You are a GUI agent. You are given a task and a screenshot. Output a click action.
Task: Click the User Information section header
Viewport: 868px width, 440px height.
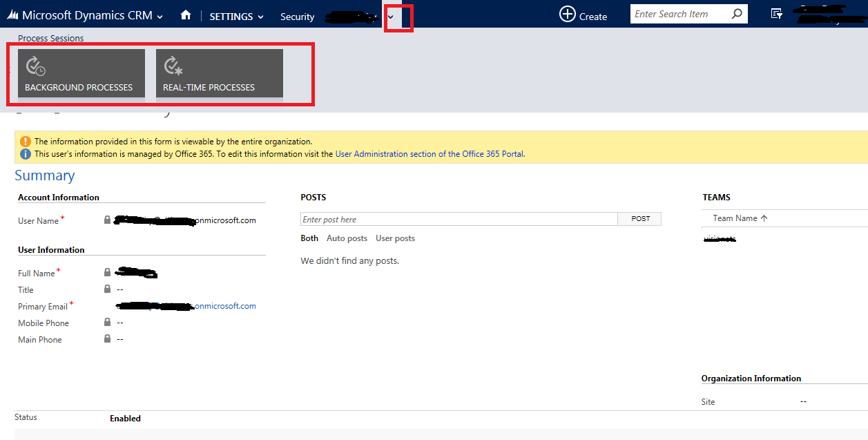click(51, 250)
